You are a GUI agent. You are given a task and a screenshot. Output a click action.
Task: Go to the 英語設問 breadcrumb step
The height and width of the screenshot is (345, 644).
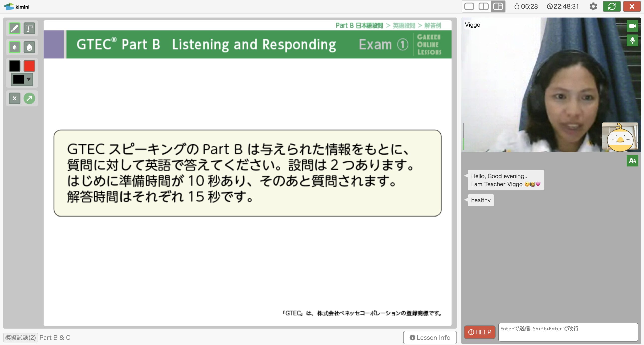(404, 25)
